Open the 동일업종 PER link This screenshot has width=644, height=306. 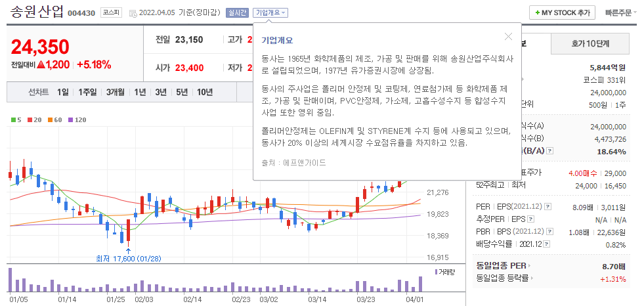click(504, 266)
